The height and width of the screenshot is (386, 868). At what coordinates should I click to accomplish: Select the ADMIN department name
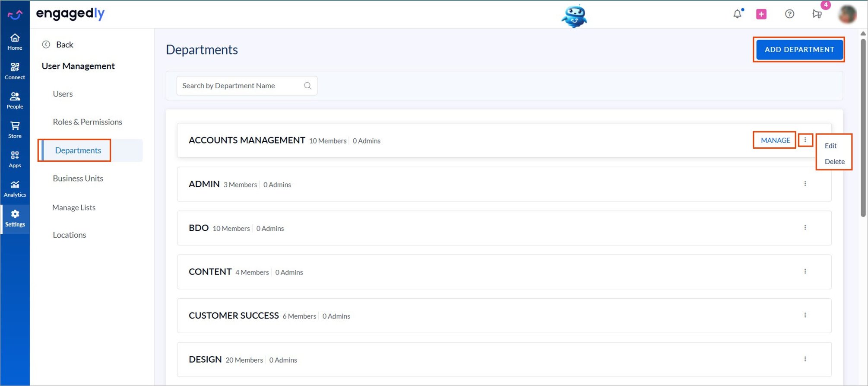204,184
